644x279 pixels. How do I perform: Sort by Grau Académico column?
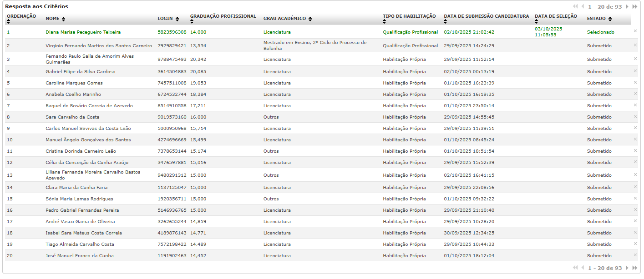310,19
